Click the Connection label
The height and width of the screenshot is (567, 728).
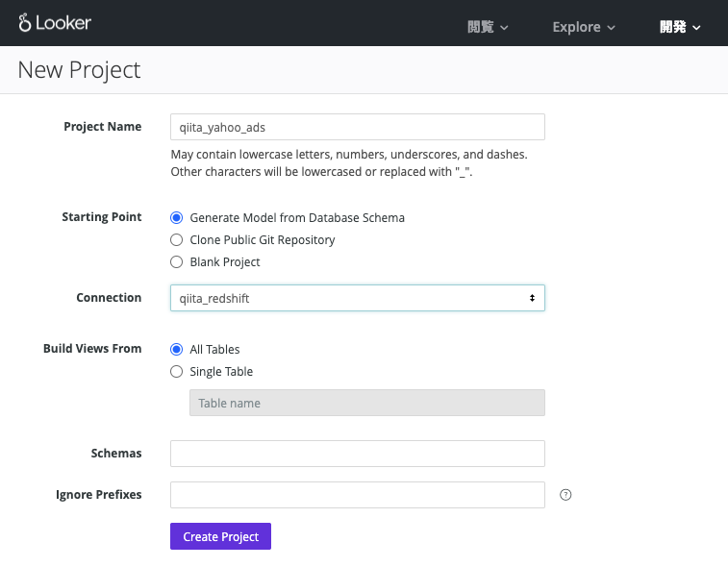[x=109, y=297]
